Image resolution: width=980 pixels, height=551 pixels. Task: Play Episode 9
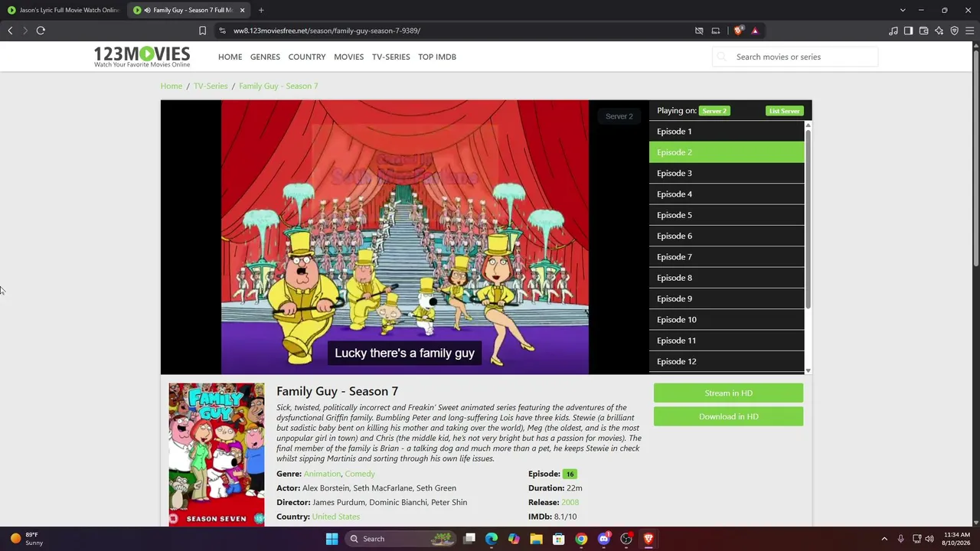click(x=727, y=298)
